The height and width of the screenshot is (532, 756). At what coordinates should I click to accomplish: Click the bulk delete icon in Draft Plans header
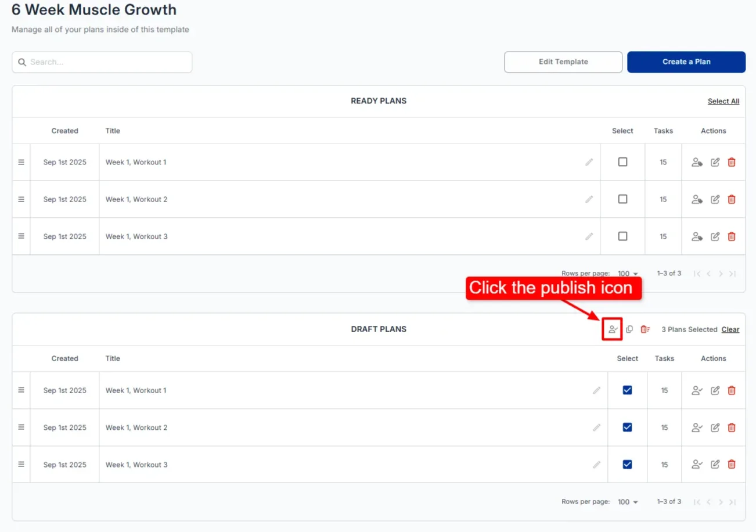click(645, 329)
